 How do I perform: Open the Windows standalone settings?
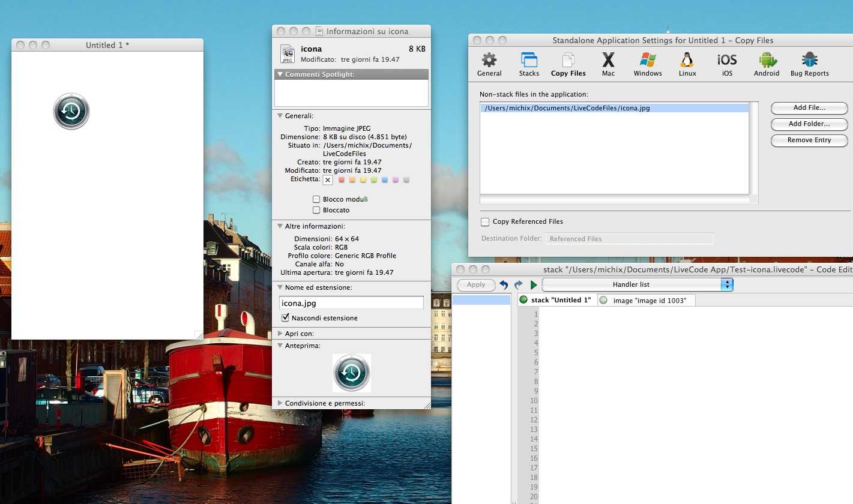coord(647,64)
